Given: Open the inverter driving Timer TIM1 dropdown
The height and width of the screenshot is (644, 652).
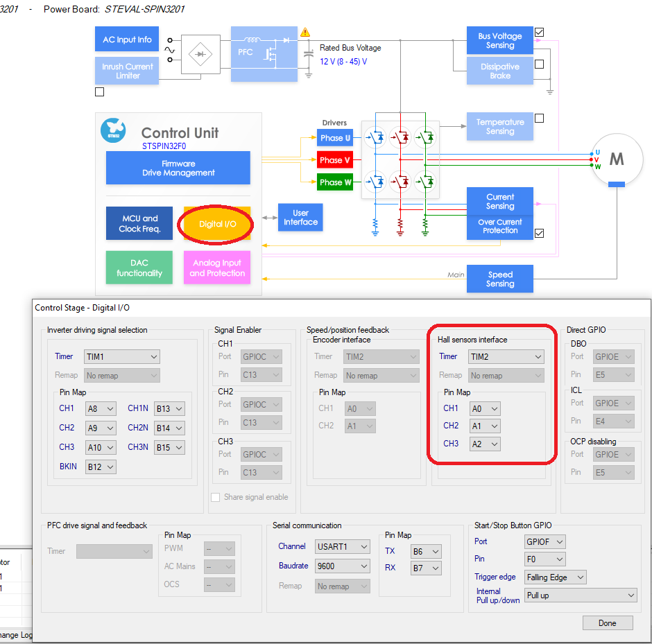Looking at the screenshot, I should (x=122, y=356).
